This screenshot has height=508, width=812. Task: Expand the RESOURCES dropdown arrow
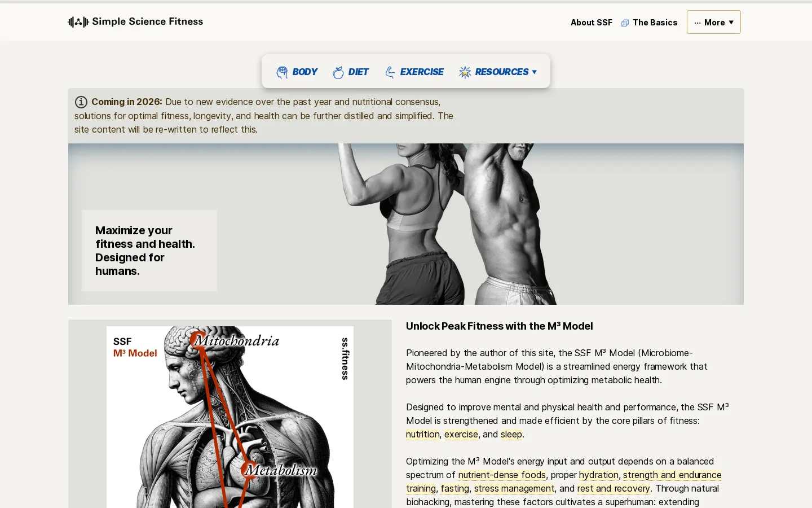point(534,72)
